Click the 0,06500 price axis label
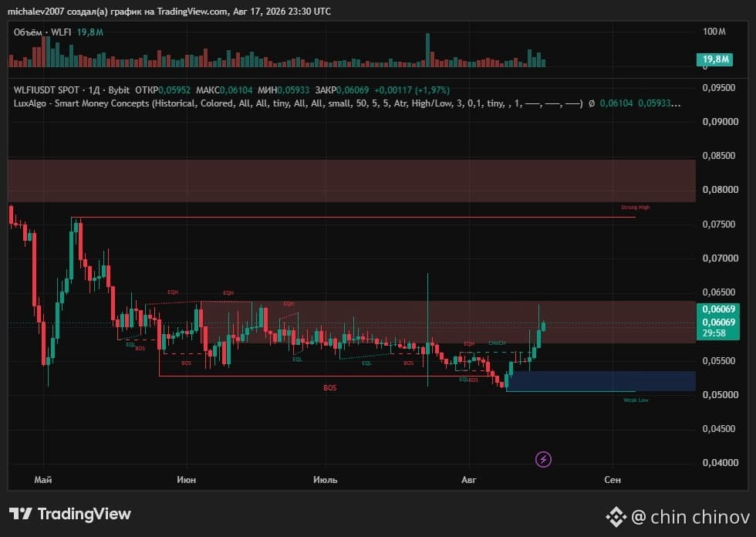The width and height of the screenshot is (756, 537). coord(720,292)
